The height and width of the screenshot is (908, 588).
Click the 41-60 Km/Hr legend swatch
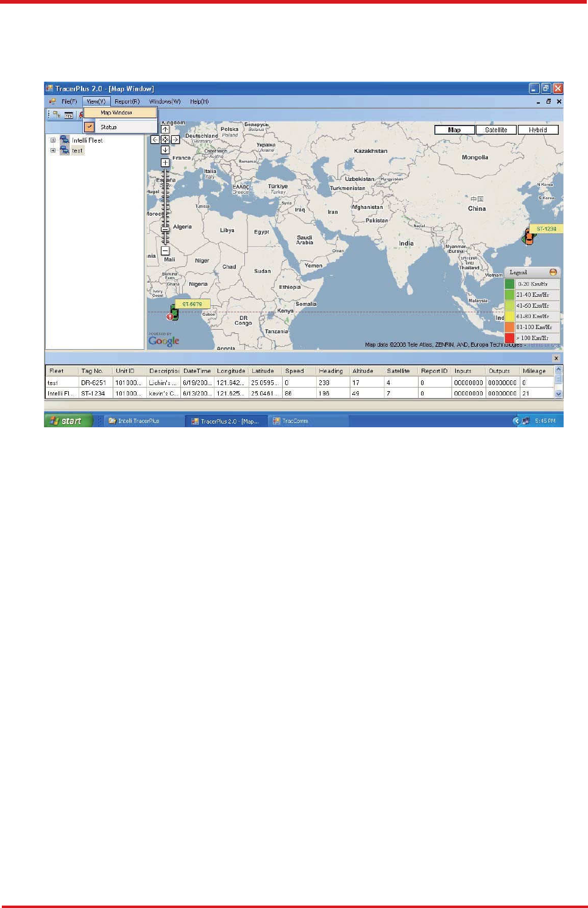pos(509,305)
